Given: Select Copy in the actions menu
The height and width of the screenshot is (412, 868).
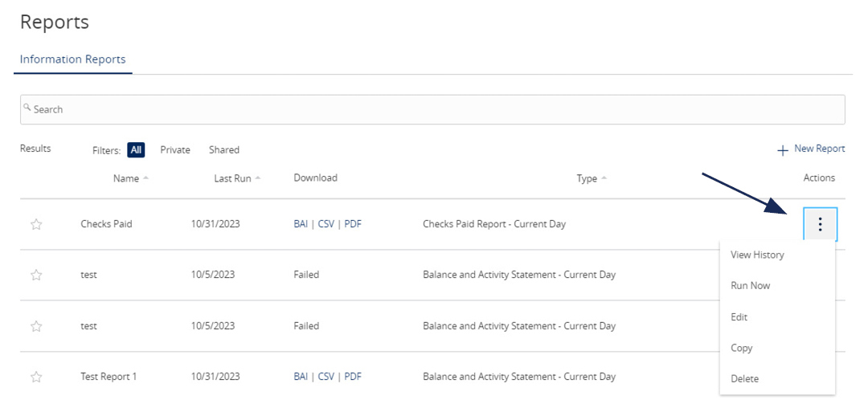Looking at the screenshot, I should [x=741, y=348].
